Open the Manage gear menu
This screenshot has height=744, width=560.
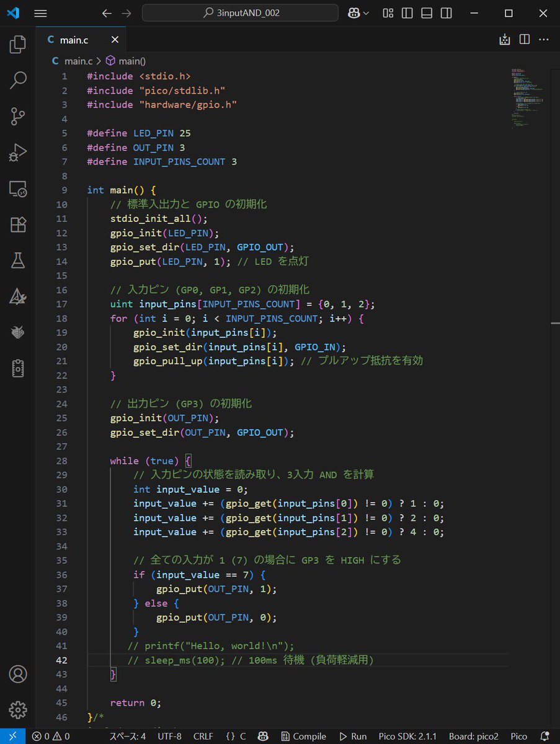(18, 710)
